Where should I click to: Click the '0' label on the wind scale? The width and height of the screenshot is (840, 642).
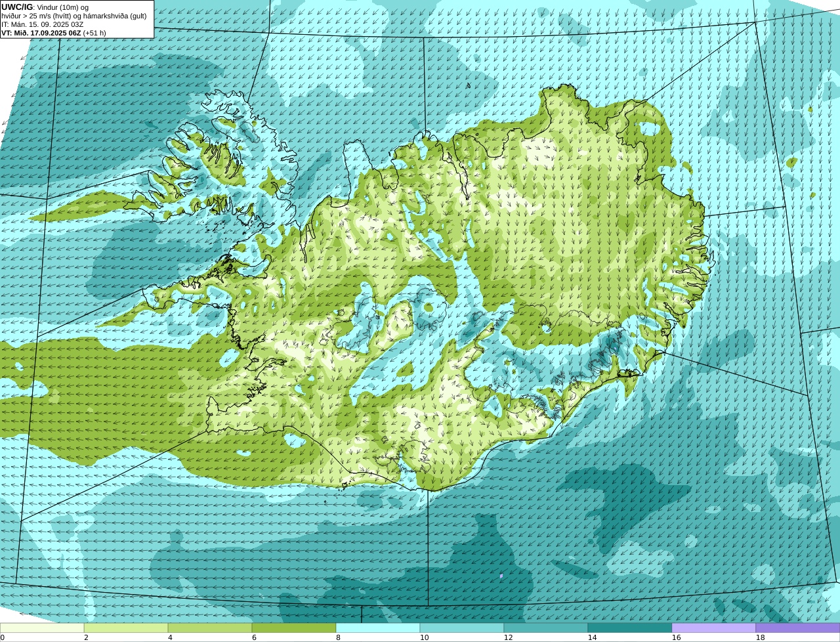pyautogui.click(x=2, y=637)
